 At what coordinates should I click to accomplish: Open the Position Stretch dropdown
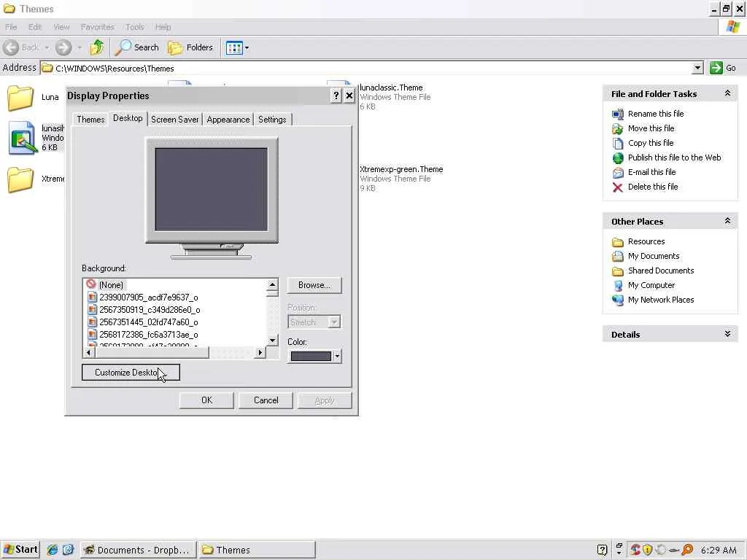coord(334,322)
